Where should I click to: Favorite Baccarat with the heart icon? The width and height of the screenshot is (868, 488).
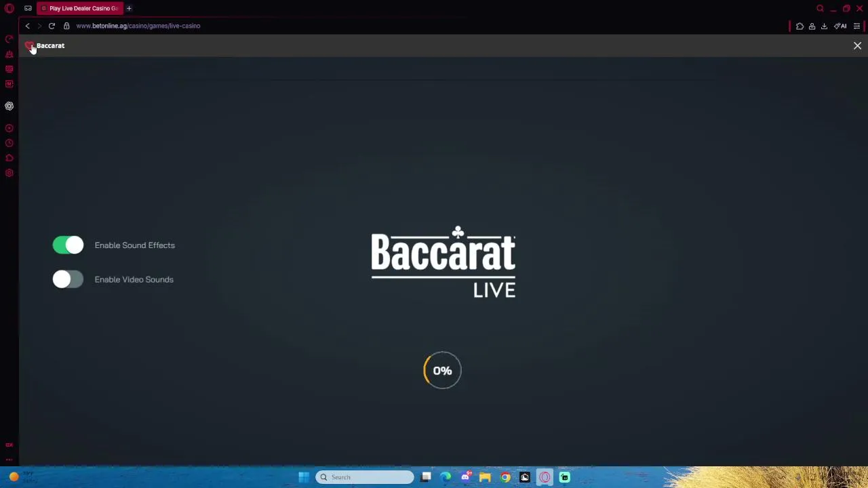(29, 45)
